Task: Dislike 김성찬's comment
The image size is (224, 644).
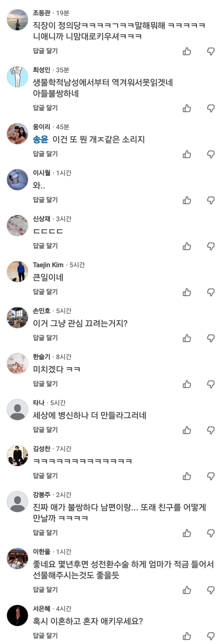Action: pyautogui.click(x=211, y=476)
